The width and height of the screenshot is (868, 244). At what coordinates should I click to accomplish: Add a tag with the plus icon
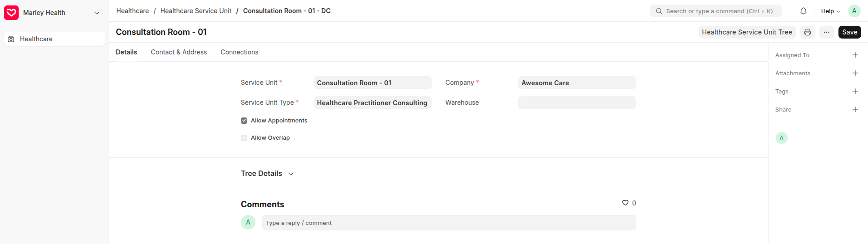point(855,91)
